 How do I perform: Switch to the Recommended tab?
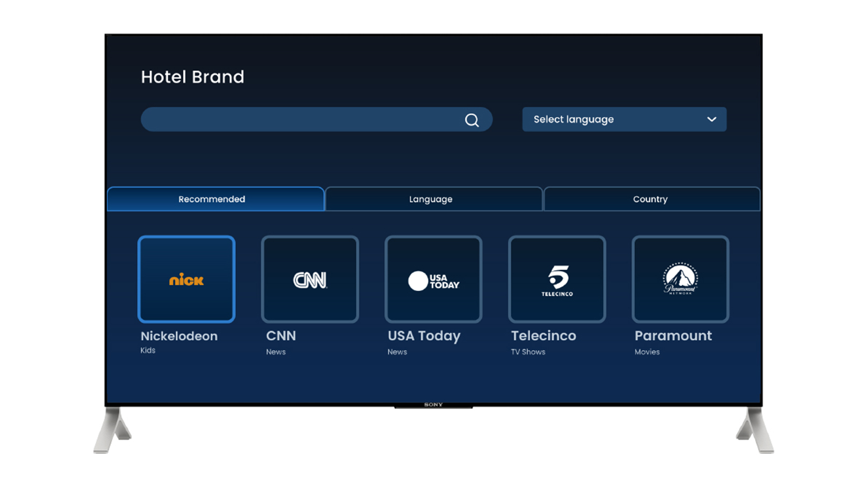216,199
